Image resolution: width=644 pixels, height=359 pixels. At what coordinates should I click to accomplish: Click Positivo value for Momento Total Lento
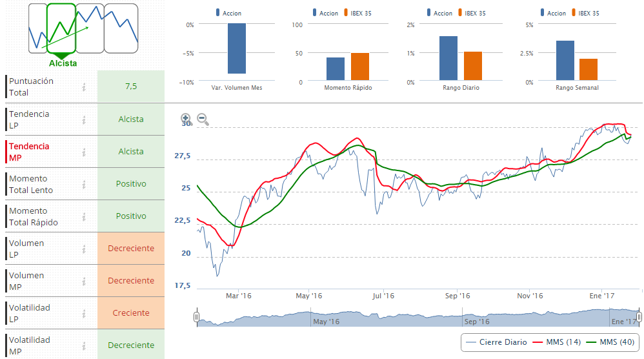click(x=131, y=183)
